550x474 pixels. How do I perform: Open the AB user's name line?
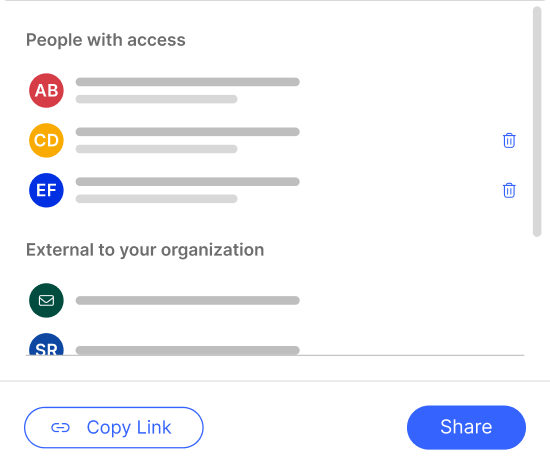tap(188, 82)
